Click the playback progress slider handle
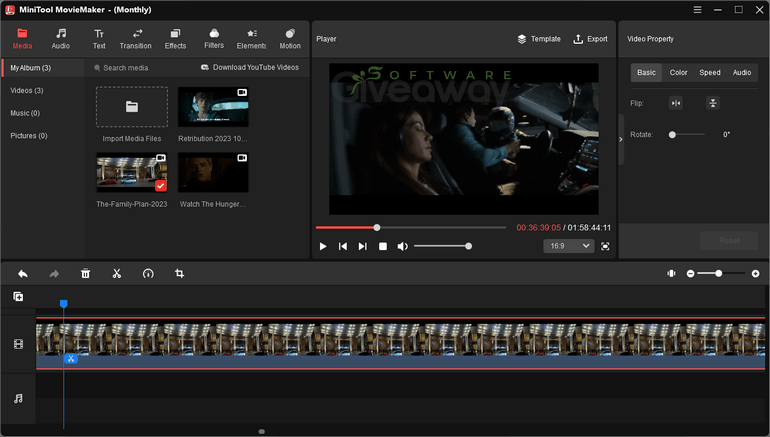Image resolution: width=770 pixels, height=437 pixels. coord(377,227)
